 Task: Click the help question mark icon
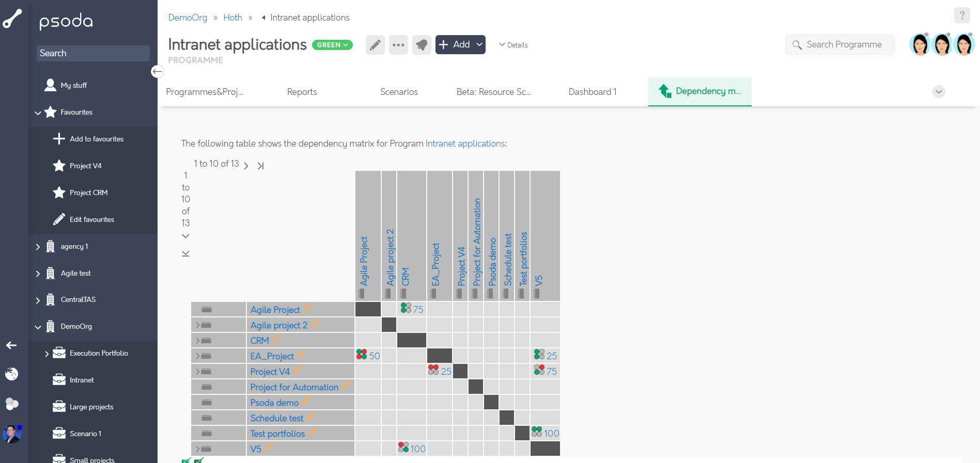[x=961, y=15]
